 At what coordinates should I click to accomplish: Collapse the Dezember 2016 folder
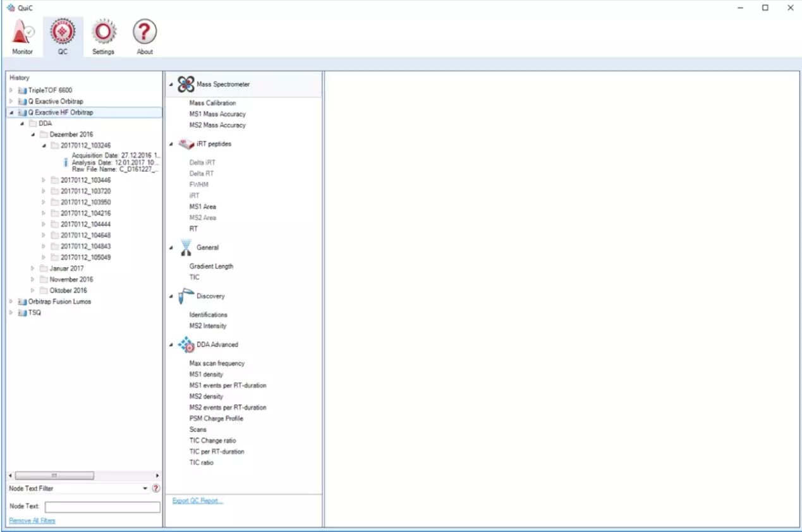(x=33, y=135)
